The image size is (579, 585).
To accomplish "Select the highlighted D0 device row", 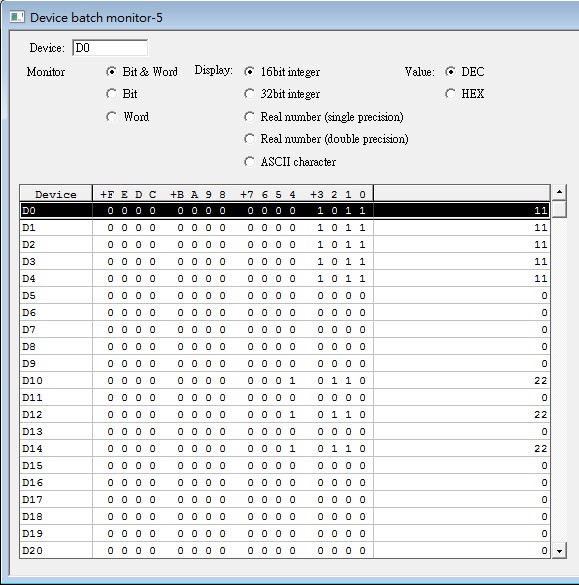I will pos(285,211).
